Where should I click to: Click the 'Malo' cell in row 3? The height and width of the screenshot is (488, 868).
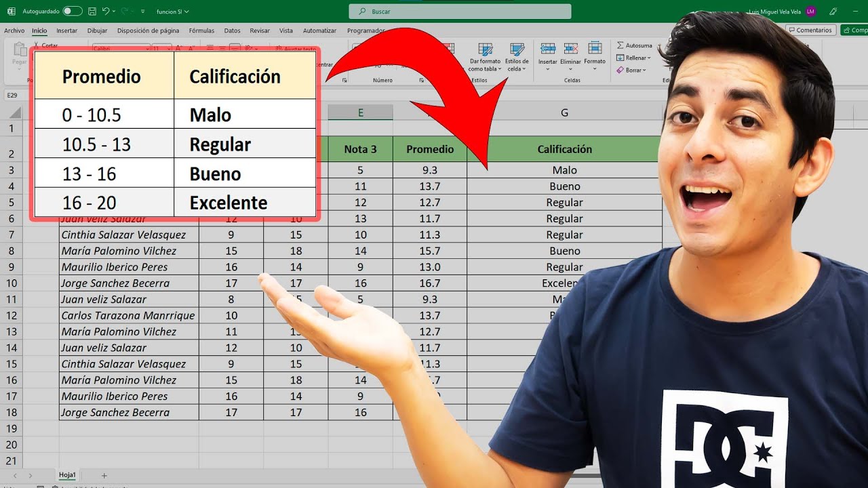[x=564, y=170]
